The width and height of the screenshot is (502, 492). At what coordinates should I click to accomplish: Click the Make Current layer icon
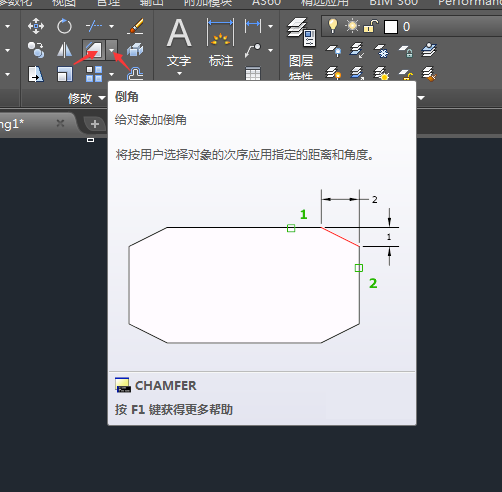429,50
